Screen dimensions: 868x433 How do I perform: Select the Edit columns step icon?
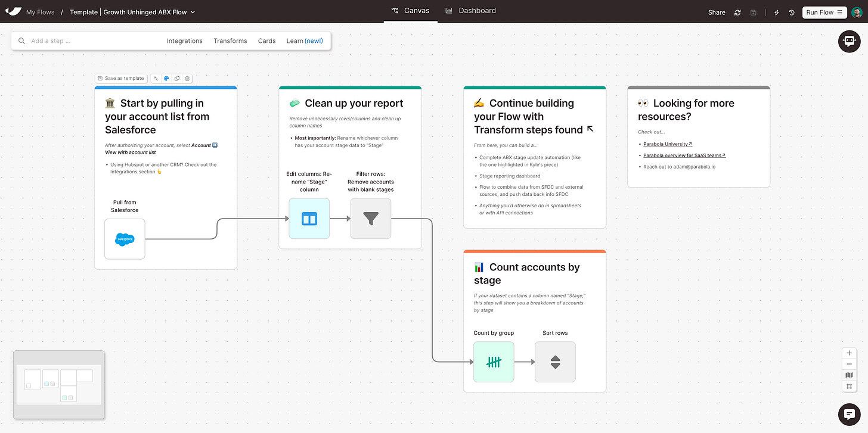[x=309, y=219]
